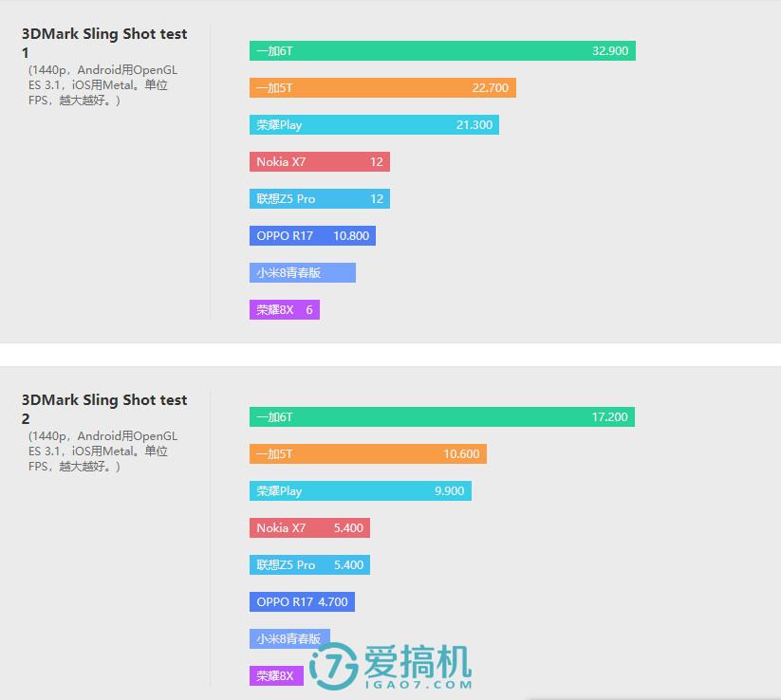
Task: Click the IGAO7.COM watermark text
Action: [x=418, y=685]
